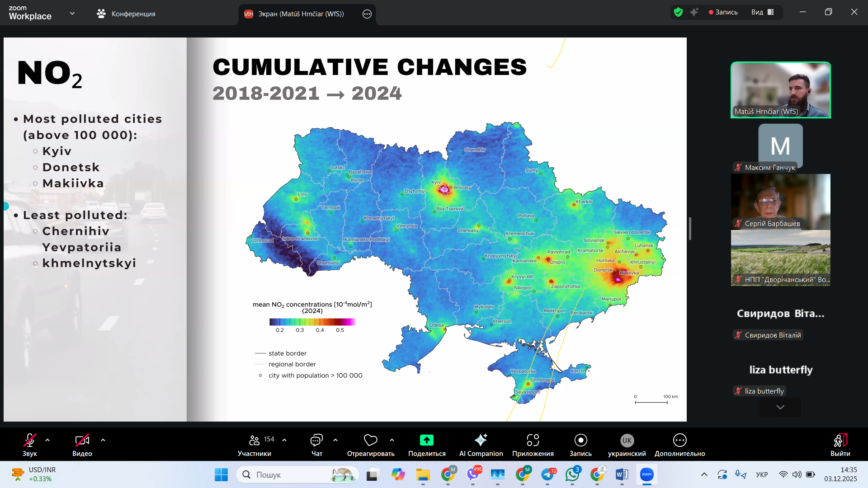868x488 pixels.
Task: Click the Windows taskbar search field
Action: coord(289,474)
